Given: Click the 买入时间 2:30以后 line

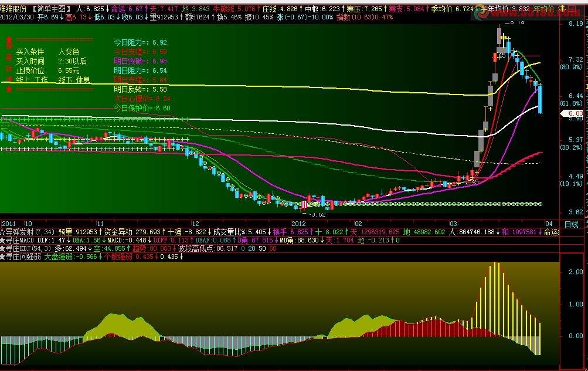Looking at the screenshot, I should [52, 61].
